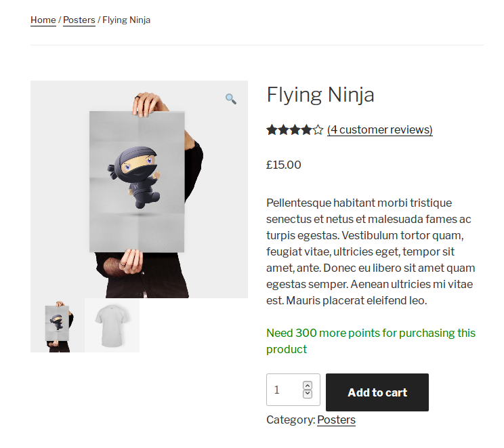Viewport: 504px width, 448px height.
Task: Go to Home via breadcrumb
Action: tap(43, 20)
